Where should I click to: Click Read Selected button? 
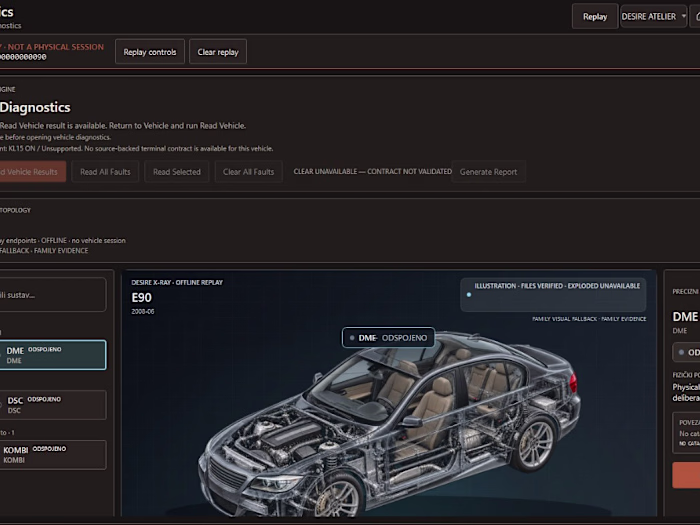click(x=177, y=172)
